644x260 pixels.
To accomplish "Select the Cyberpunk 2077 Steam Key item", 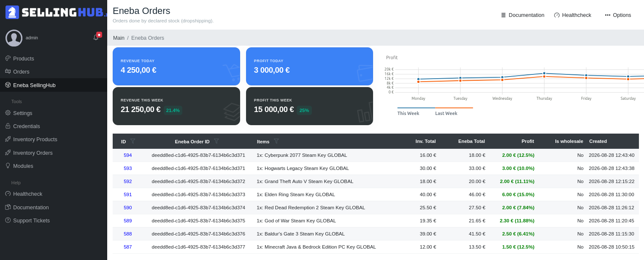I will (302, 155).
